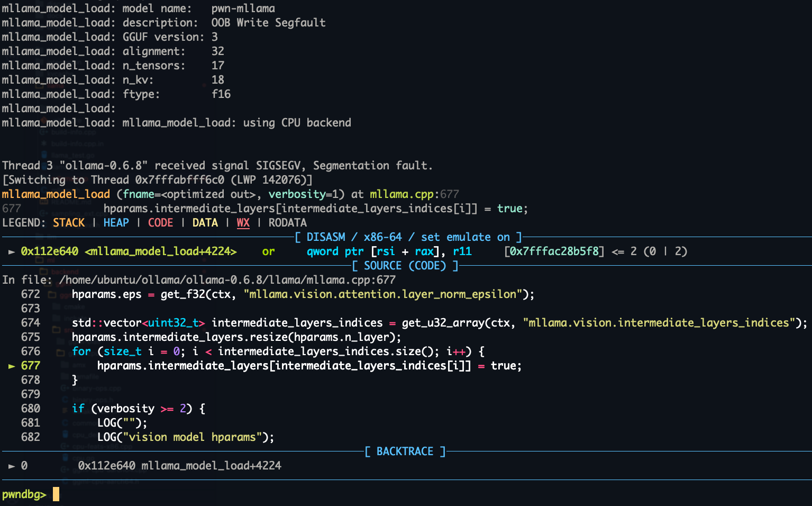Image resolution: width=812 pixels, height=506 pixels.
Task: Click the DISASM / x86-64 section header
Action: point(408,237)
